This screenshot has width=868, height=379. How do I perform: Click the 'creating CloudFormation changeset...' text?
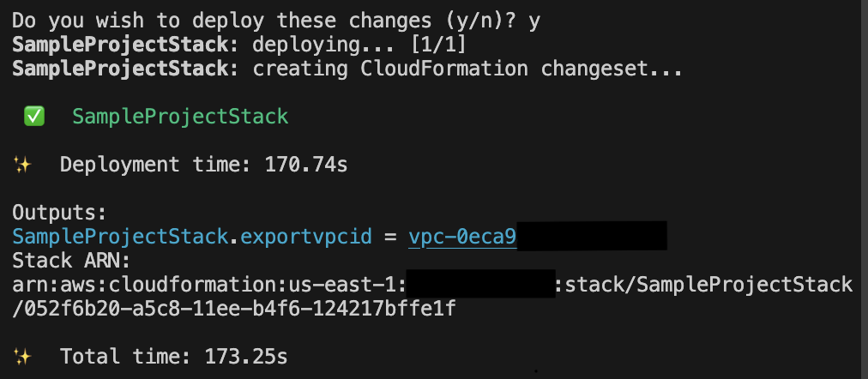467,69
